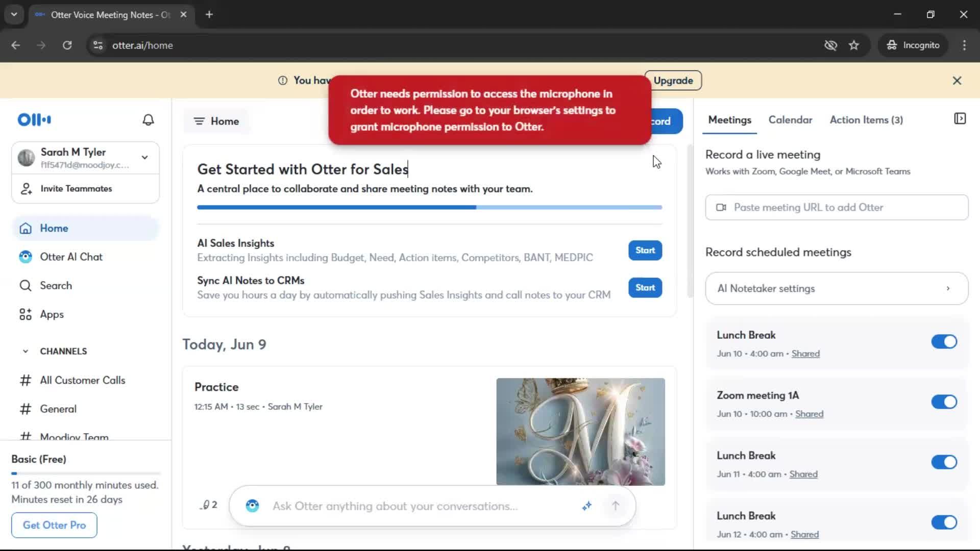The image size is (980, 551).
Task: Dismiss the upgrade banner with X
Action: [957, 81]
